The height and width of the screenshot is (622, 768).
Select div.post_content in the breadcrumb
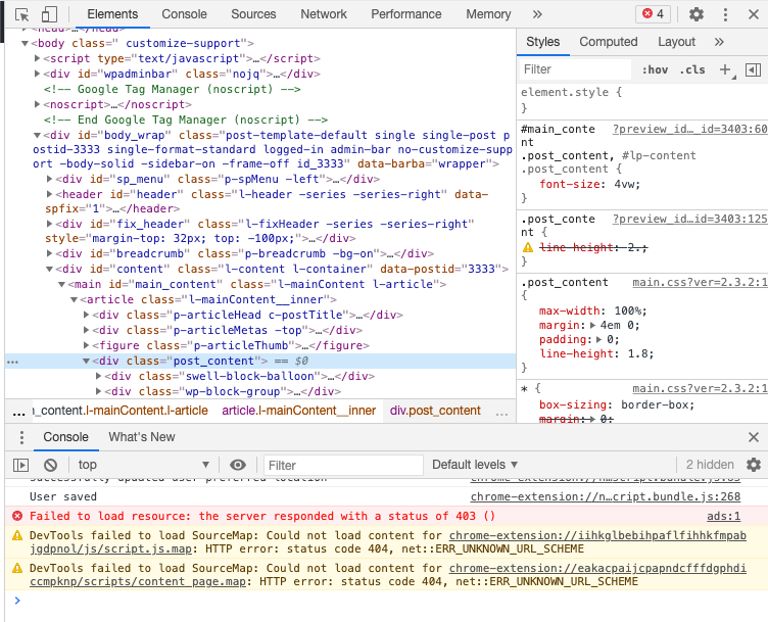[435, 410]
